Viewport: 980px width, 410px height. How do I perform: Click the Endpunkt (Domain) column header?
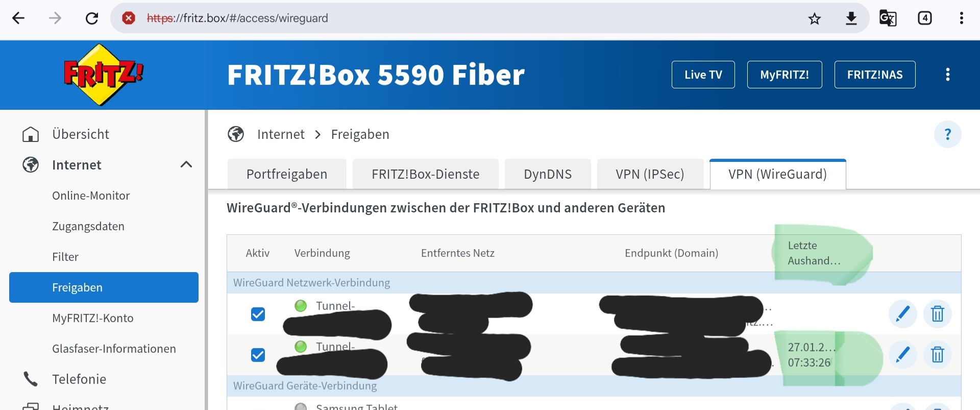click(x=671, y=253)
